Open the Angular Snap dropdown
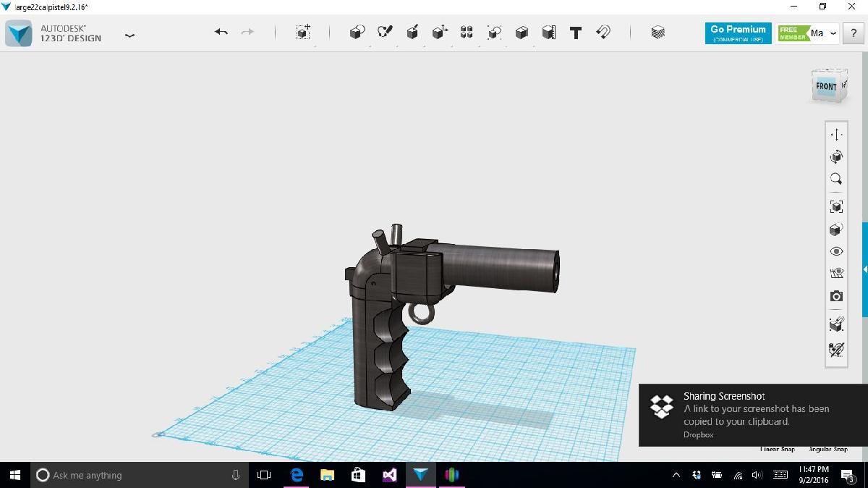868x488 pixels. (827, 449)
